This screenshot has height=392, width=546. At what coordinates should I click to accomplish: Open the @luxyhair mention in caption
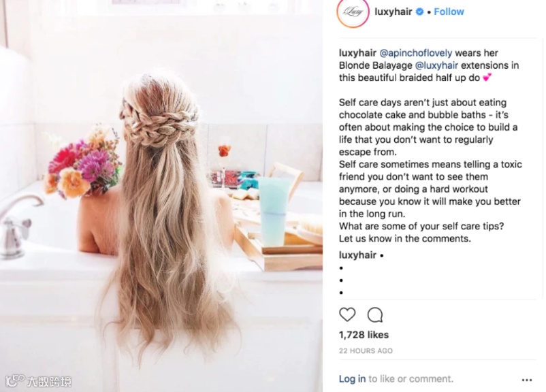click(436, 65)
